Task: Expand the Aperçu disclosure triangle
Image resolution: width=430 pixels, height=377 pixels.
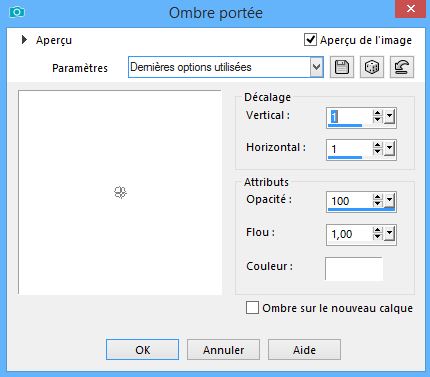Action: pos(24,40)
